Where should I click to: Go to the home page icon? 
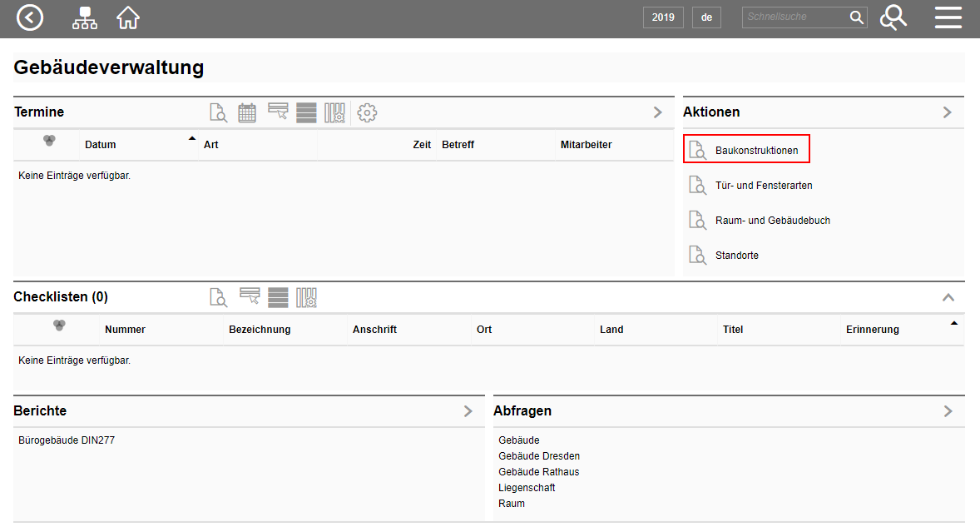[x=128, y=17]
